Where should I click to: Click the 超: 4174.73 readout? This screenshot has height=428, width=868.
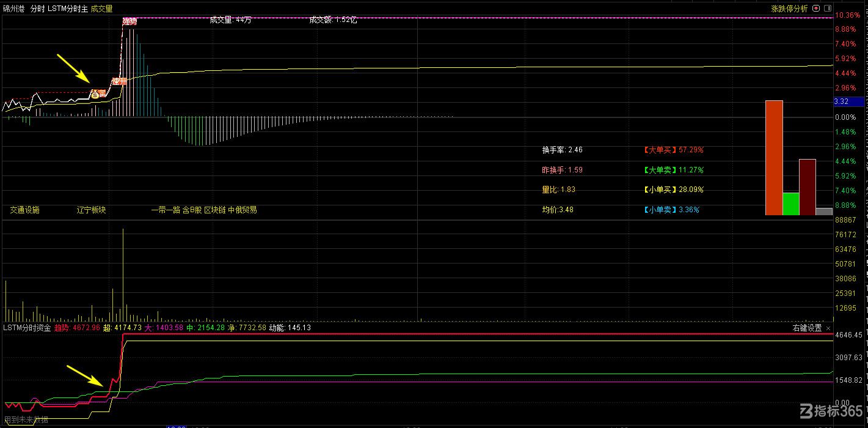[x=122, y=328]
